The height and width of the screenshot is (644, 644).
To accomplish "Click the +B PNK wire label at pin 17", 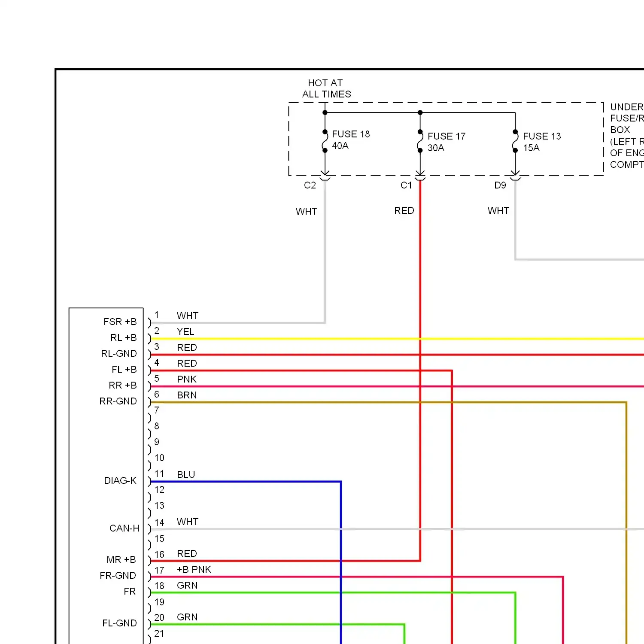I will click(x=194, y=569).
